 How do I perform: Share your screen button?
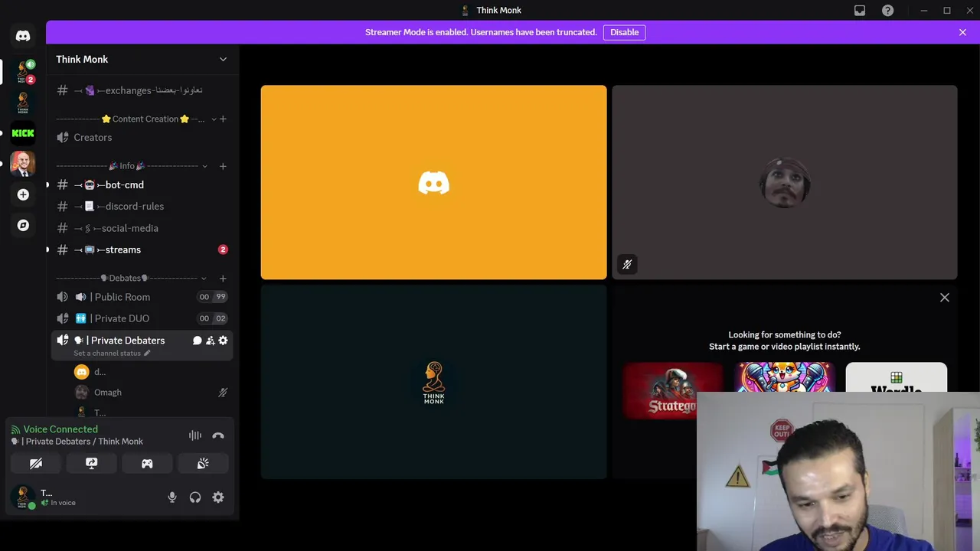91,464
